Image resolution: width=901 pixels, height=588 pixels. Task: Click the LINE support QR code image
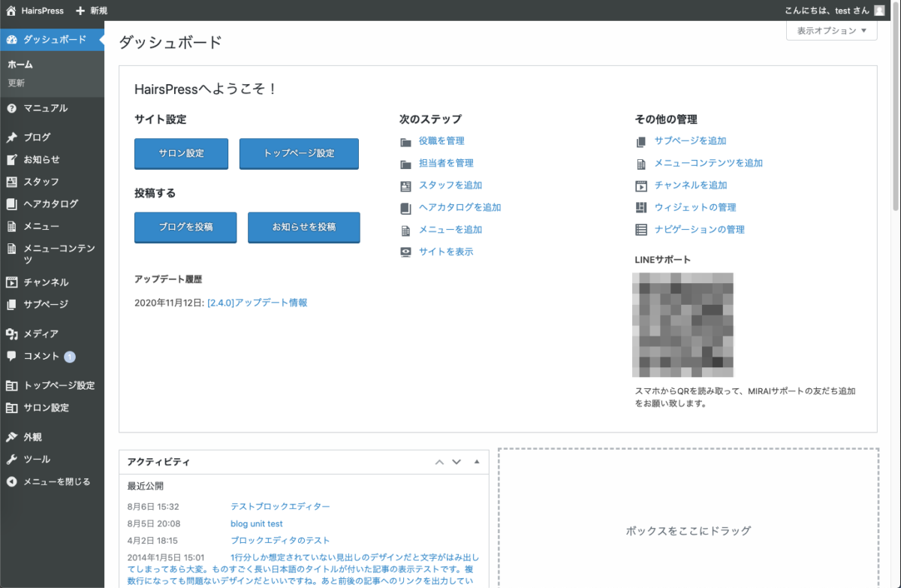pos(683,324)
